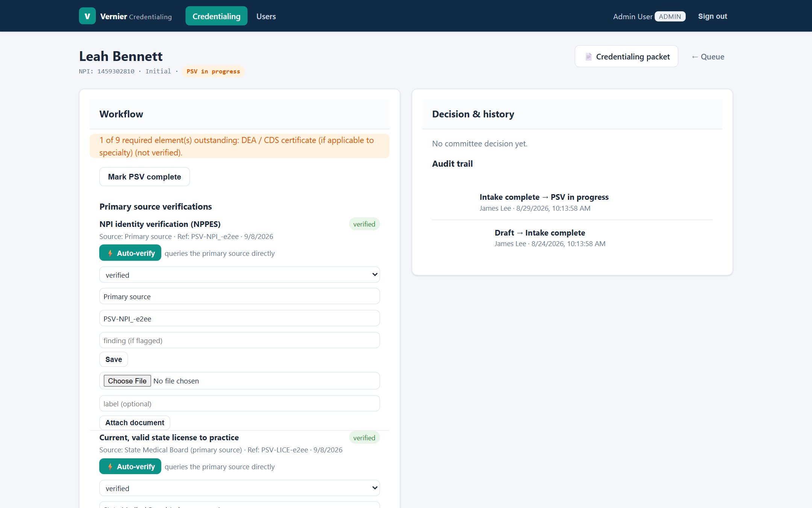Open state license status dropdown

click(x=239, y=488)
